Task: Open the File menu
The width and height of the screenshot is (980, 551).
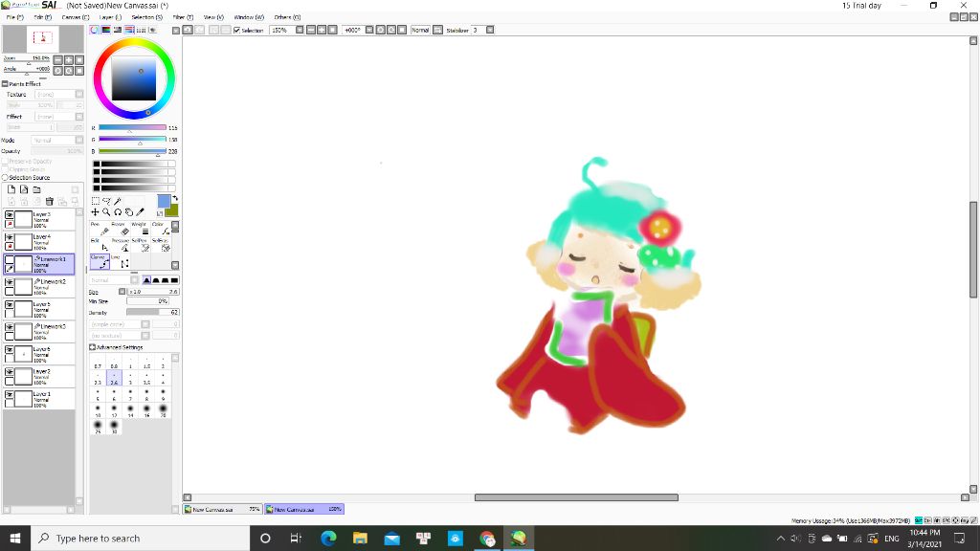Action: (x=14, y=17)
